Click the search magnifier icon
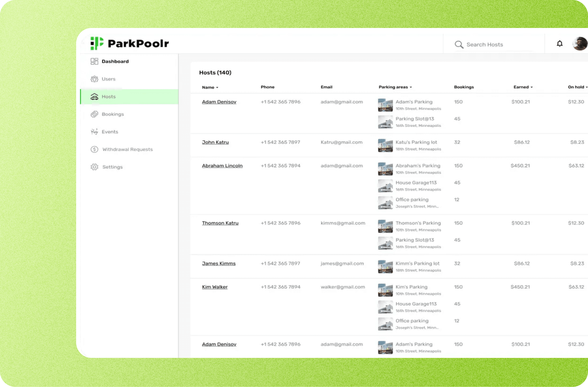Image resolution: width=588 pixels, height=387 pixels. click(x=459, y=45)
